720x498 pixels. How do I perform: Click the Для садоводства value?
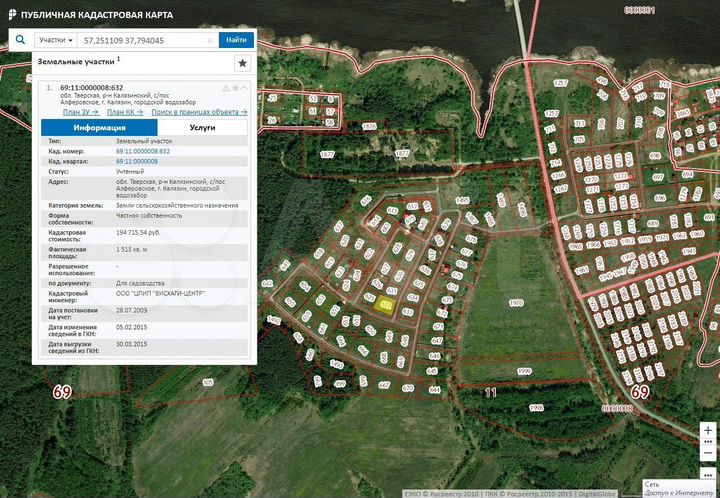point(140,284)
